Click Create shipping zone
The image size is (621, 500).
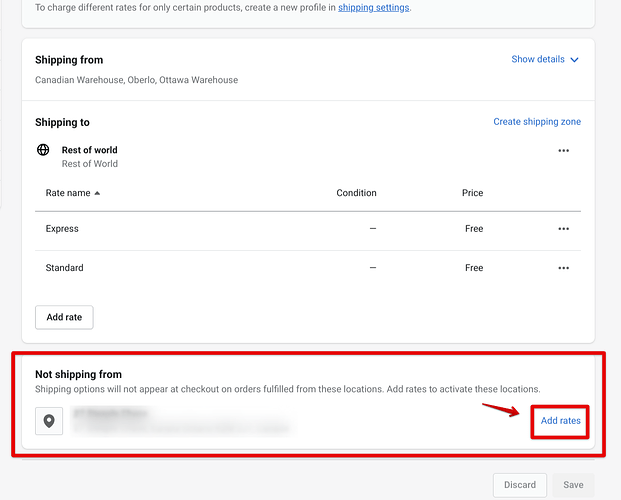(537, 122)
